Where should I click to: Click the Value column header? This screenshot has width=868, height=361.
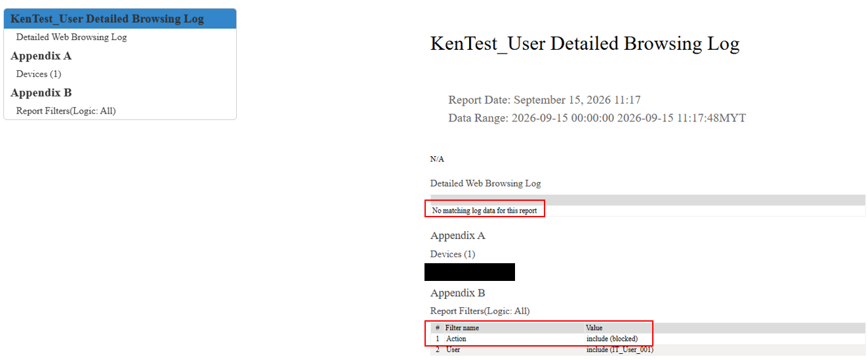click(594, 328)
